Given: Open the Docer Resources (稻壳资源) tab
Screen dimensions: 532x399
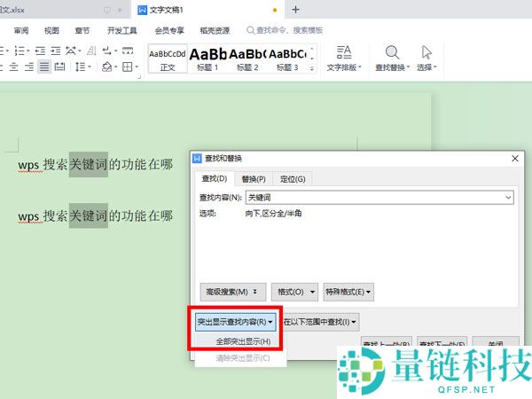Looking at the screenshot, I should pos(215,30).
